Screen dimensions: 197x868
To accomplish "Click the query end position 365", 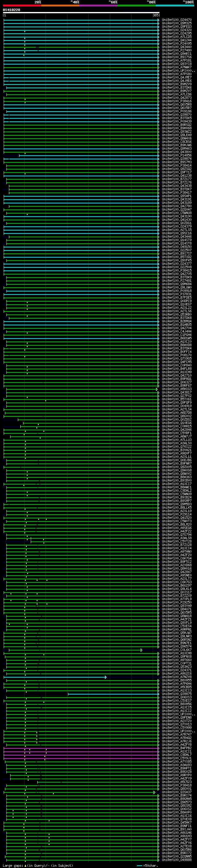I will pos(155,15).
